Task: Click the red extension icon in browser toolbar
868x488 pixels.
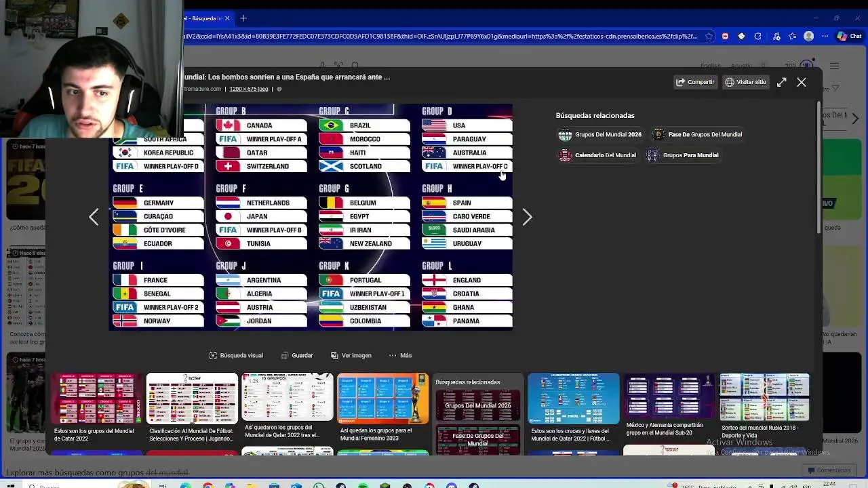Action: 725,36
